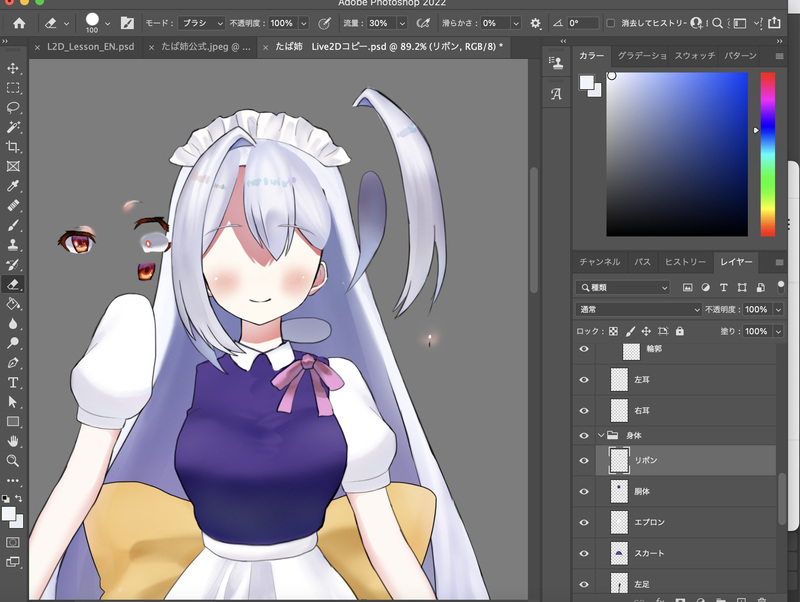Switch to the チャンネル tab
This screenshot has width=800, height=602.
tap(599, 262)
